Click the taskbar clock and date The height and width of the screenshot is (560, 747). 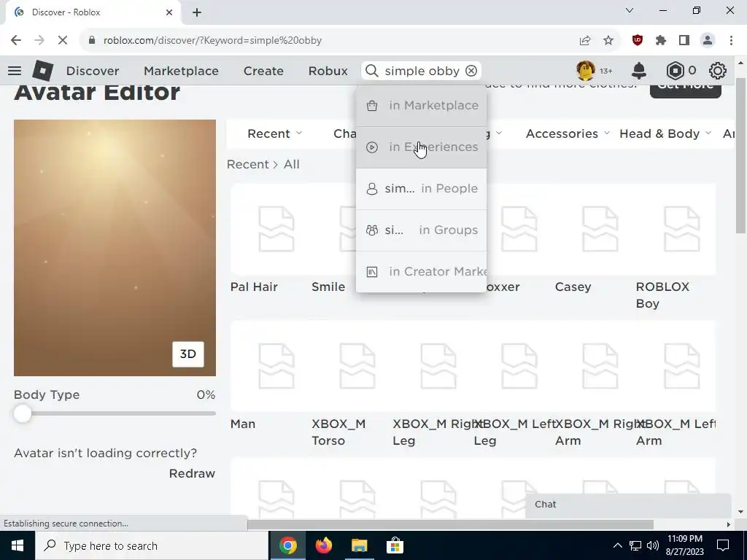(684, 545)
